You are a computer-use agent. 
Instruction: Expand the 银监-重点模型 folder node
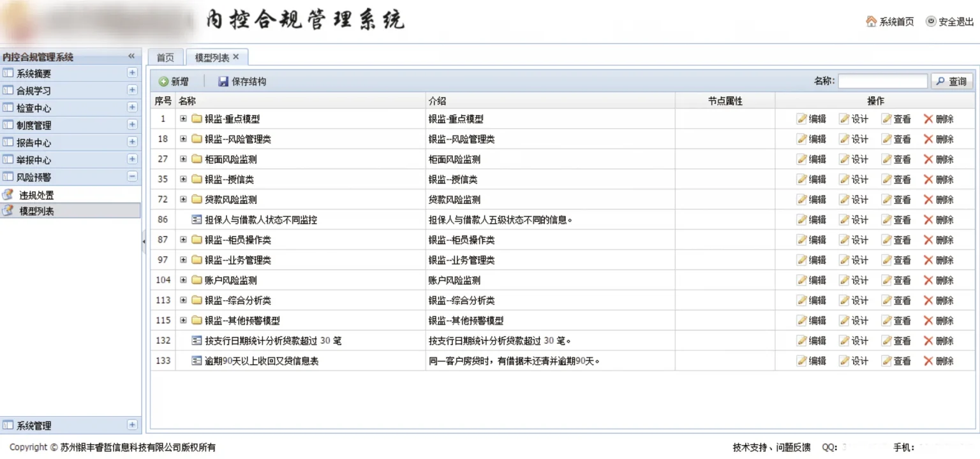coord(183,119)
